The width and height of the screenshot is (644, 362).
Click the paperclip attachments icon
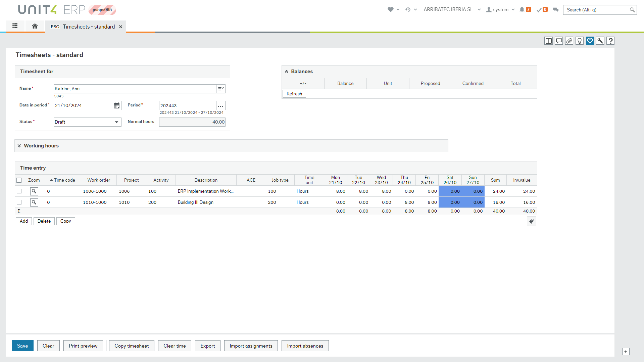[x=569, y=41]
